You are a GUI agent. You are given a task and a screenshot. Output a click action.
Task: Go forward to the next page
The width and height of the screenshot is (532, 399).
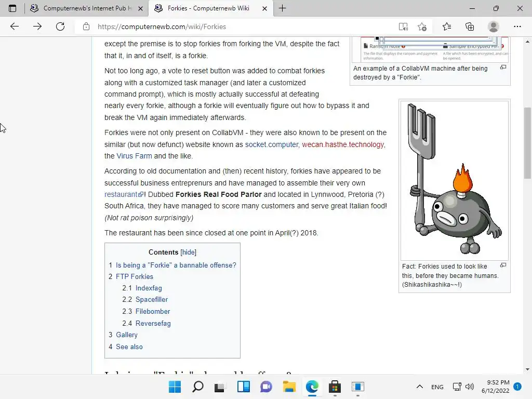click(x=37, y=26)
